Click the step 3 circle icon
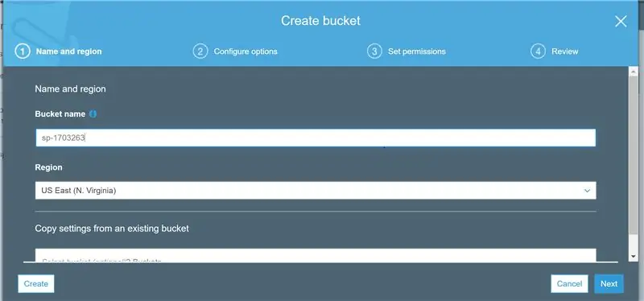 374,52
